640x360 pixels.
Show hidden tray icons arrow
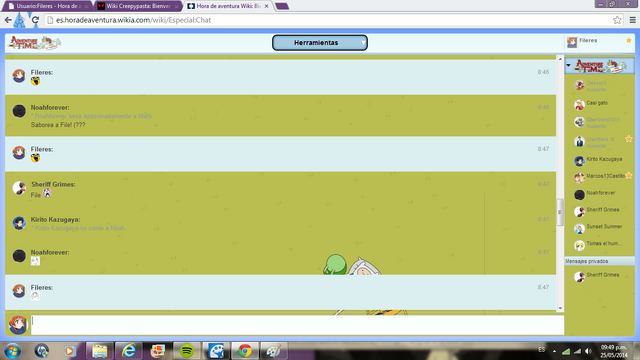(x=554, y=351)
